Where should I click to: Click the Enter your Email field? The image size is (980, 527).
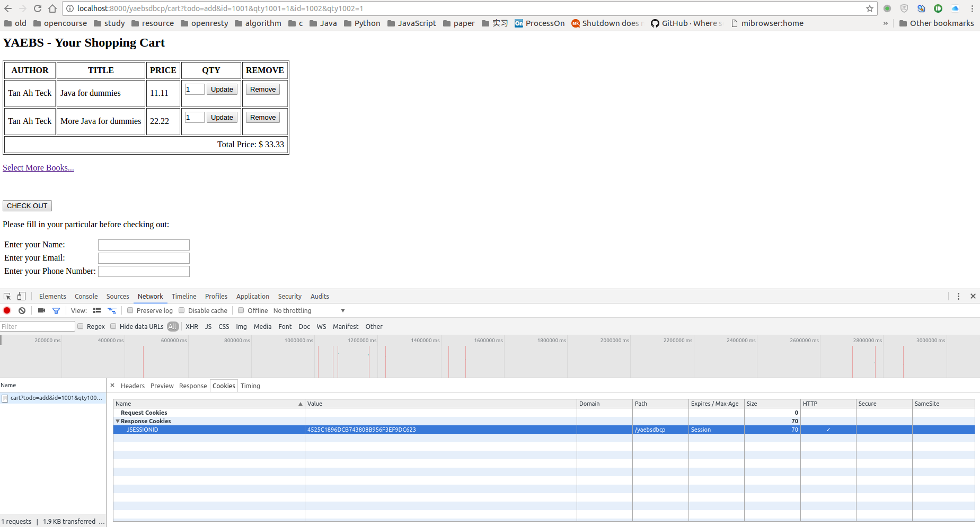pyautogui.click(x=144, y=258)
